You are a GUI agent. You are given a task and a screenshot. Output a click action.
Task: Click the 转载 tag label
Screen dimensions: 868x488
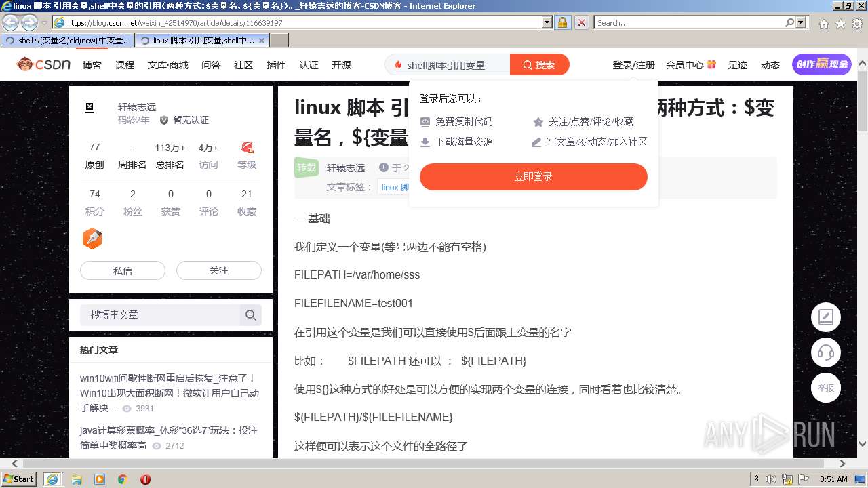(307, 167)
